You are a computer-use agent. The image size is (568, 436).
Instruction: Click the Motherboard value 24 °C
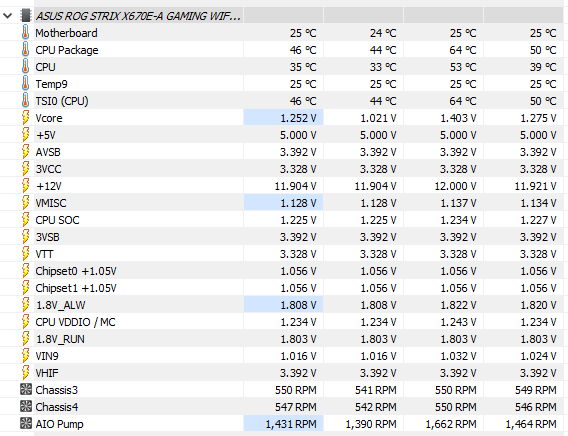click(383, 33)
